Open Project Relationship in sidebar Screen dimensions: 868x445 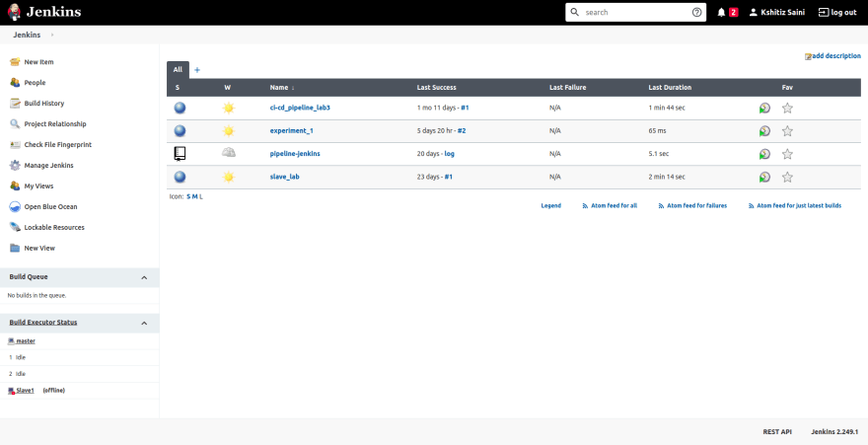tap(55, 124)
